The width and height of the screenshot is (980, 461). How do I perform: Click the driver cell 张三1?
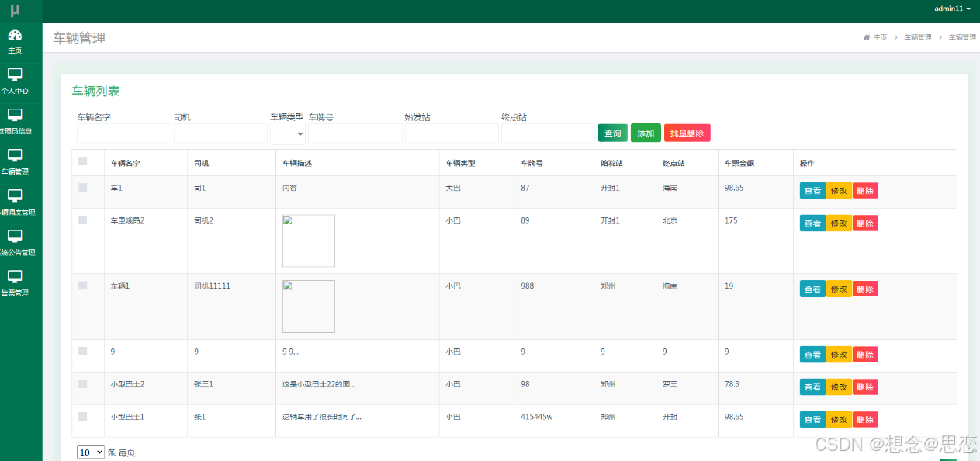203,384
